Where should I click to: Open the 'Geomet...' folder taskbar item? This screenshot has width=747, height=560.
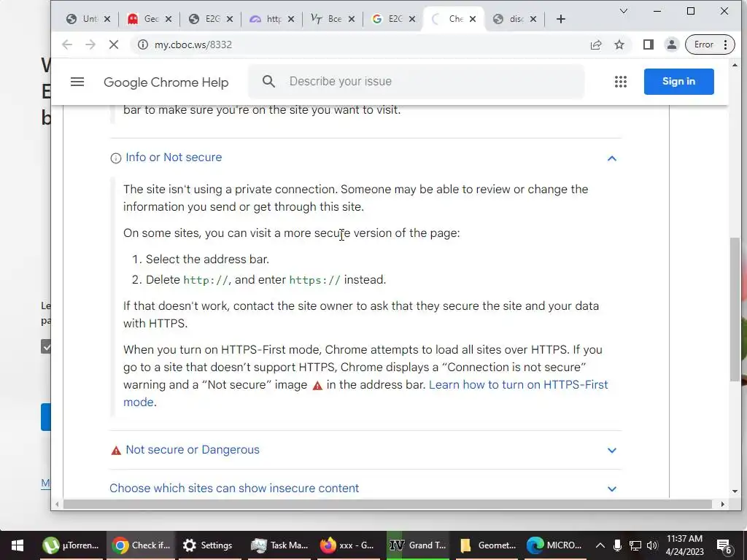click(x=487, y=545)
